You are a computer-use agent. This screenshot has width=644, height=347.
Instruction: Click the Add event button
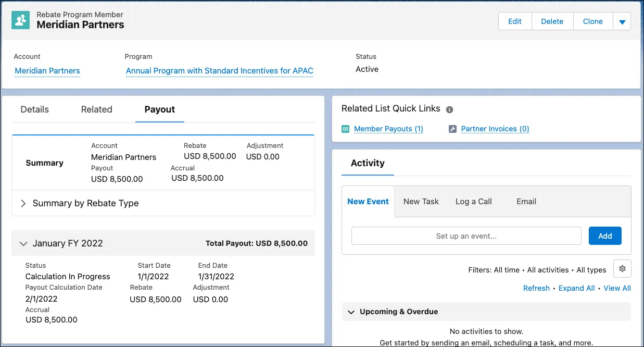(x=605, y=236)
